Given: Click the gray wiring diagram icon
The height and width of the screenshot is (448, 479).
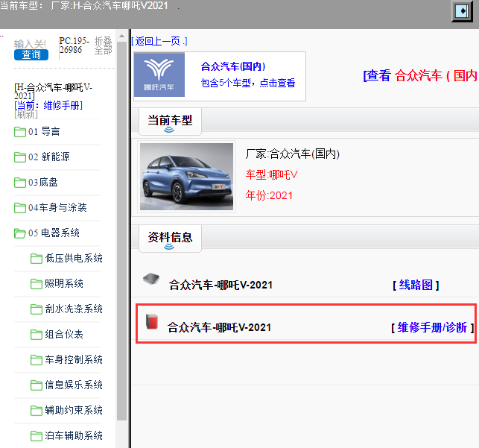Looking at the screenshot, I should pyautogui.click(x=151, y=279).
